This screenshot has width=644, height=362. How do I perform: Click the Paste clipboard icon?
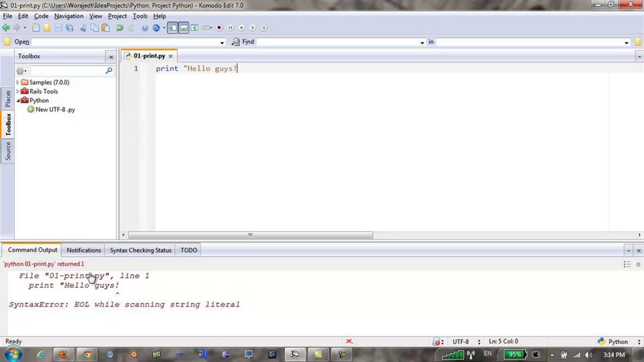coord(106,28)
